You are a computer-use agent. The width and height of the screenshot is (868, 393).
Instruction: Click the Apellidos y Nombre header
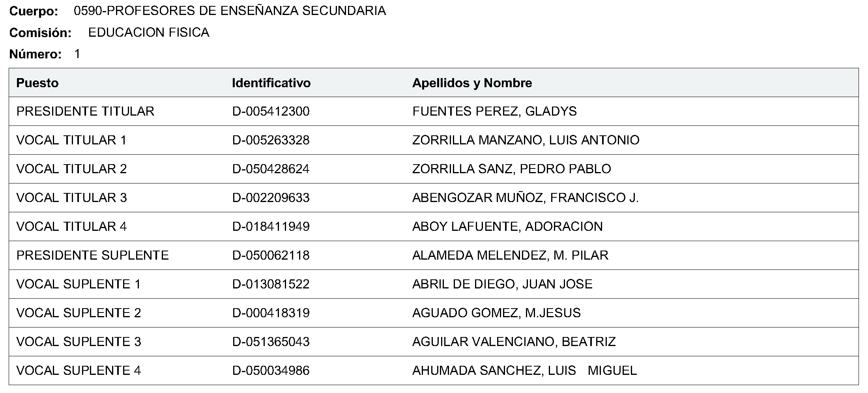pos(472,83)
